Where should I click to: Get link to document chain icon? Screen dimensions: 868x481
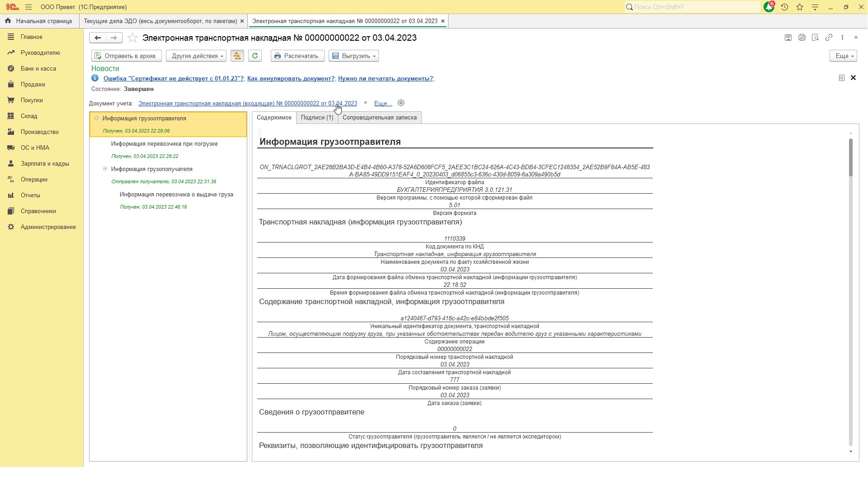[x=829, y=38]
